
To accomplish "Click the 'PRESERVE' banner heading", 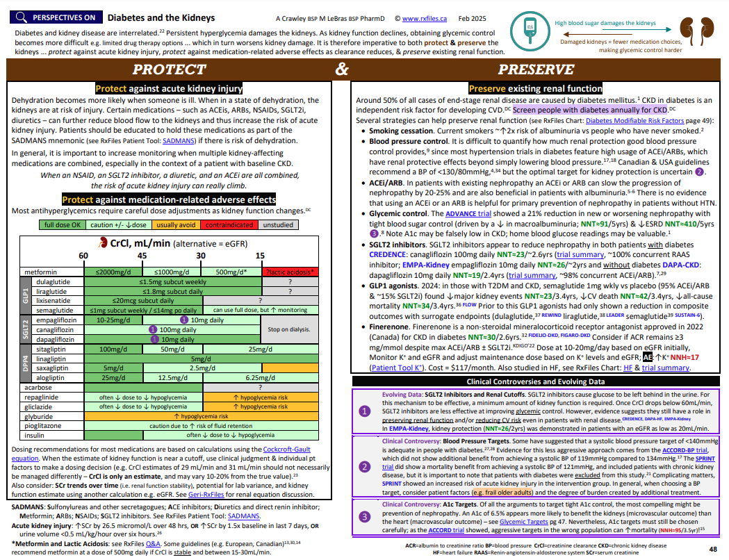I will (536, 69).
